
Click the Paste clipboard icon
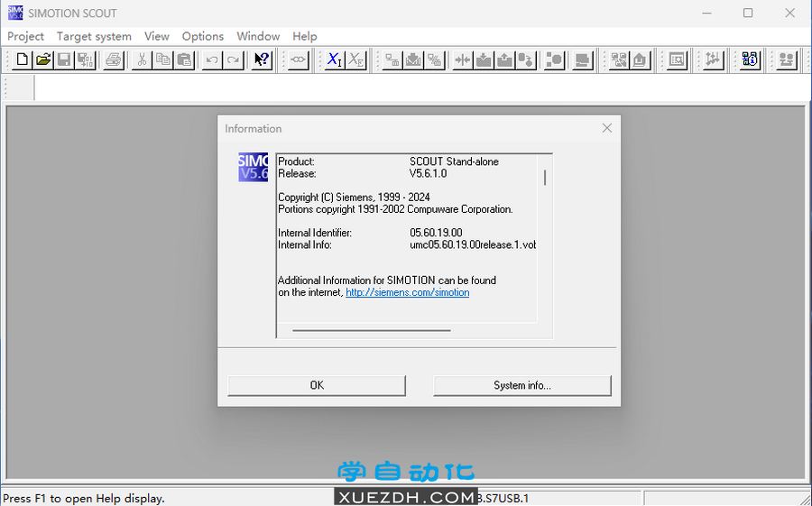coord(184,60)
